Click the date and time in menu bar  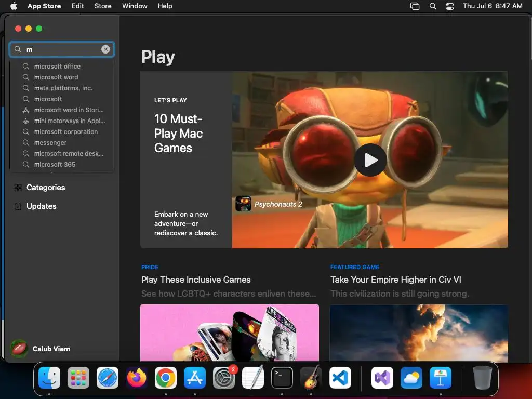coord(493,6)
